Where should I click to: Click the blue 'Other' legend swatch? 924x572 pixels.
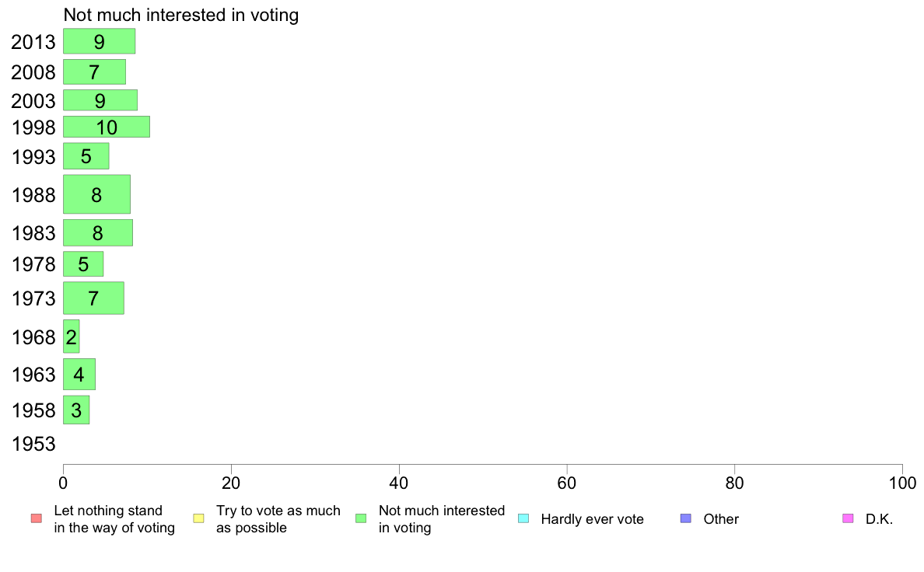click(x=686, y=518)
